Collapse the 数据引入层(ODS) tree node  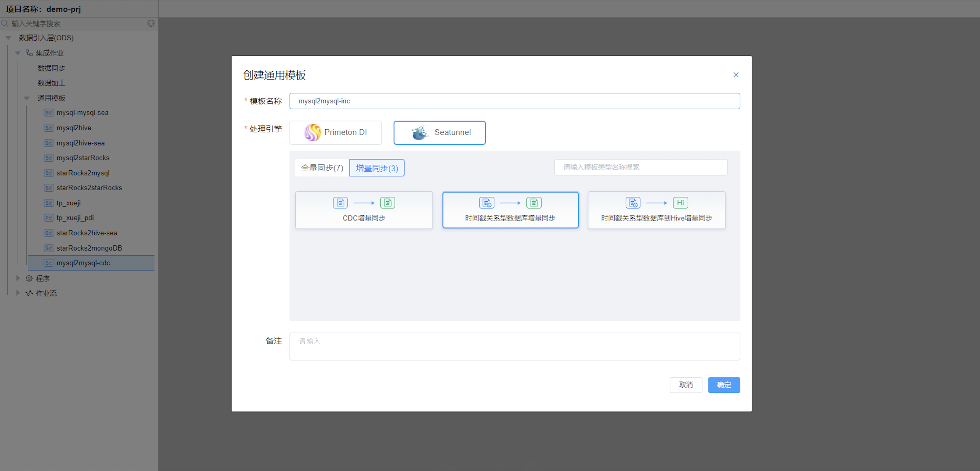[8, 38]
